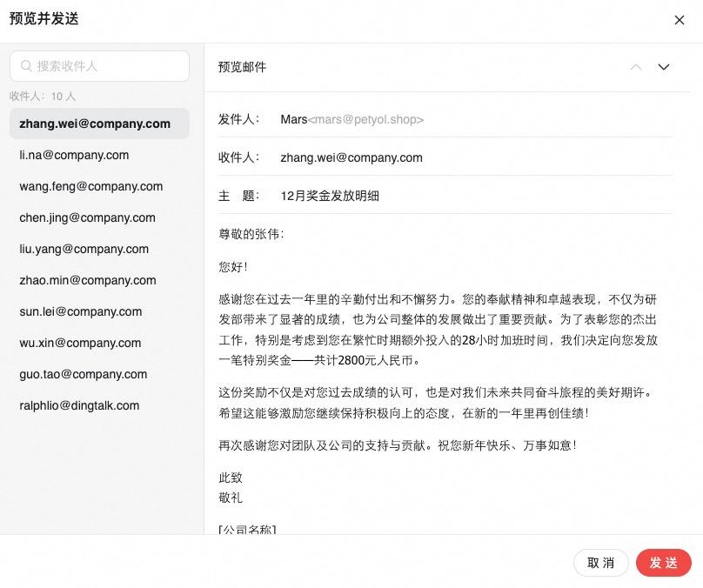Select recipient ralphlio@dingtalk.com
The image size is (703, 588).
79,405
